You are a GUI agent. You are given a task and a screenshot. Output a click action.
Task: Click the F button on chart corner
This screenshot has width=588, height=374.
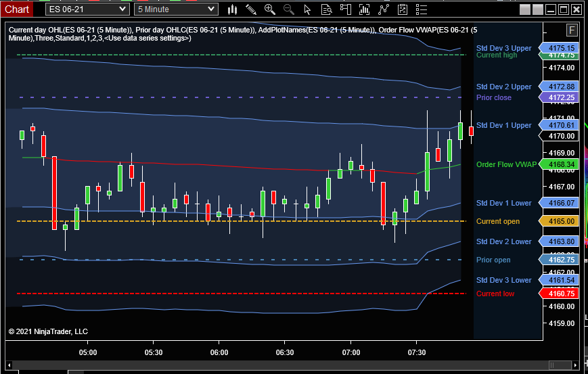pyautogui.click(x=572, y=30)
